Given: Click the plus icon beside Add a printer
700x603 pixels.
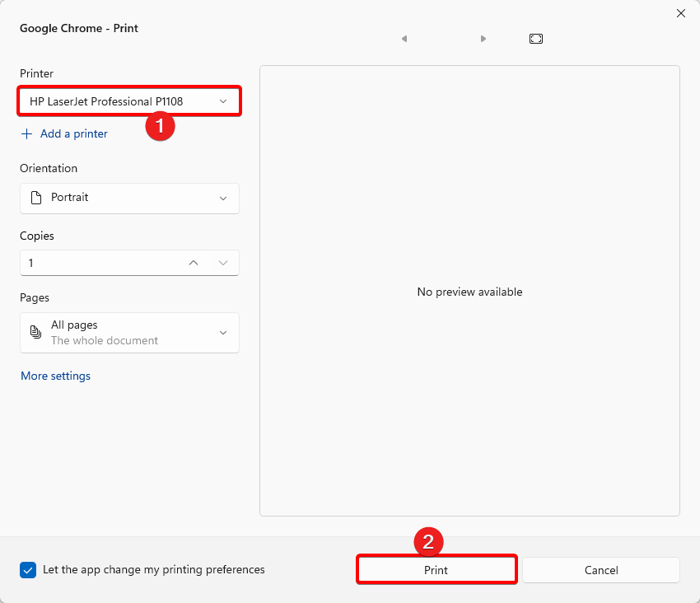Looking at the screenshot, I should [x=26, y=133].
